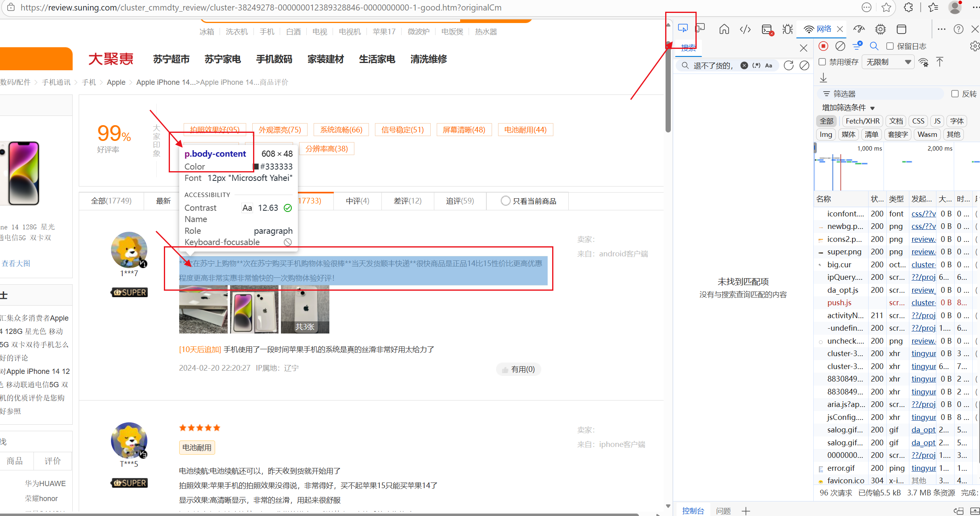Open the Elements panel code icon
980x516 pixels.
tap(745, 29)
